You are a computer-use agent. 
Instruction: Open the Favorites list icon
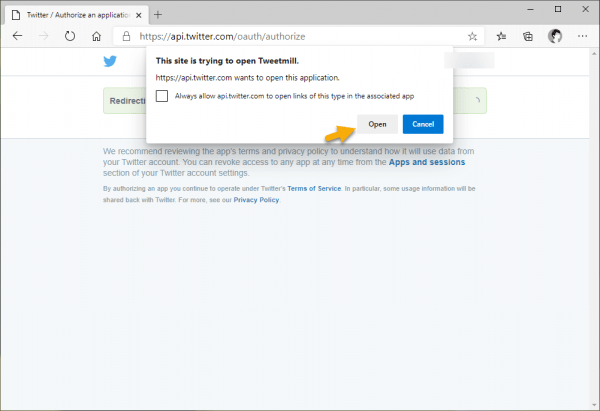(501, 36)
